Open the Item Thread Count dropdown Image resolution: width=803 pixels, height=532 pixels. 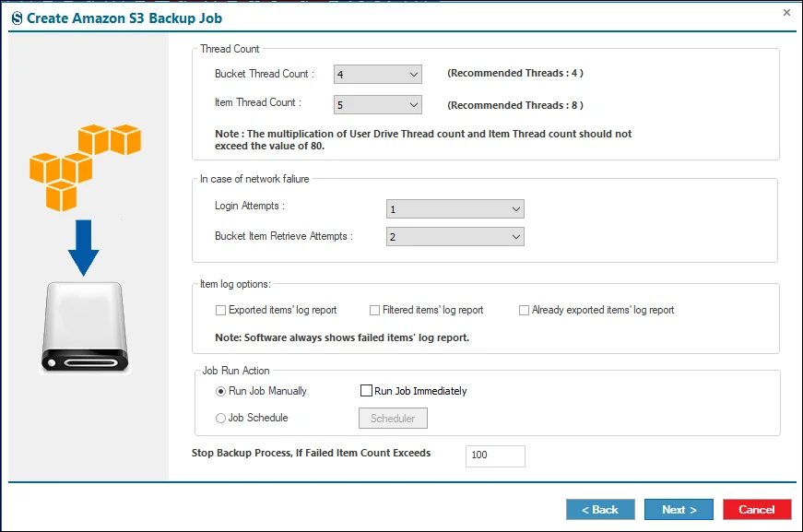[x=377, y=105]
